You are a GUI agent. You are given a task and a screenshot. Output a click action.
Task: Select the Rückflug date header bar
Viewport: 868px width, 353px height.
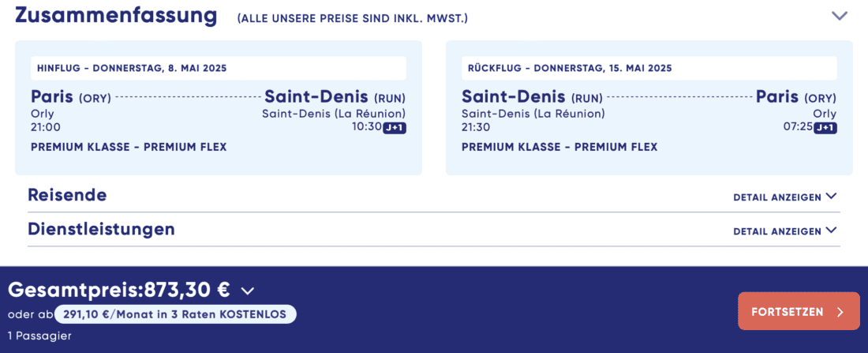point(649,68)
